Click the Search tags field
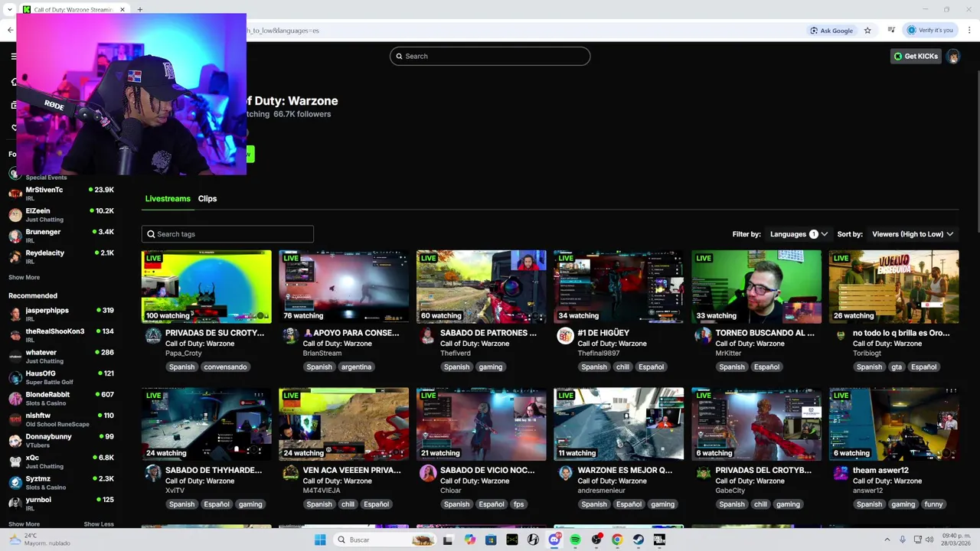 pyautogui.click(x=227, y=234)
